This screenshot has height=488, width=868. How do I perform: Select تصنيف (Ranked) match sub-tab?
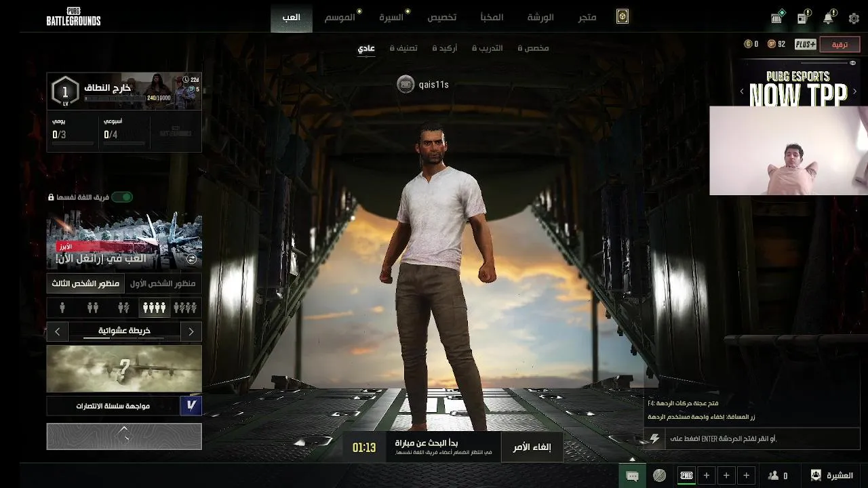coord(403,48)
